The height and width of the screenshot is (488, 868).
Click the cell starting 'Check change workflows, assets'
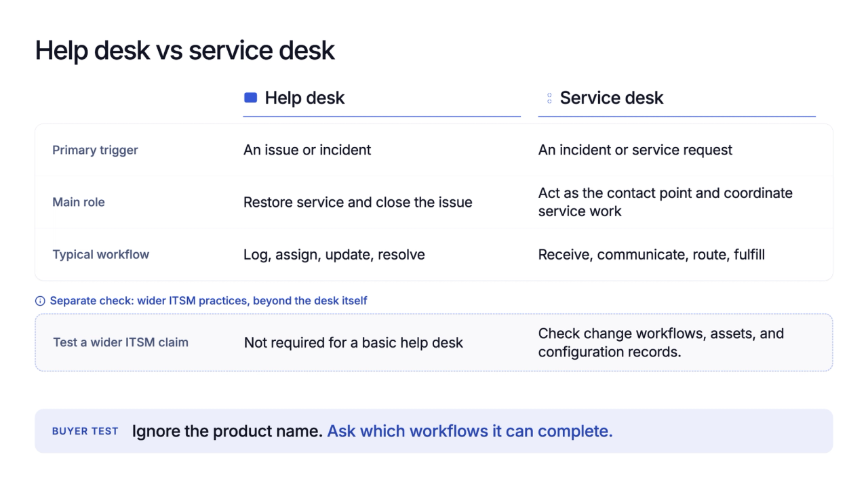pyautogui.click(x=661, y=342)
